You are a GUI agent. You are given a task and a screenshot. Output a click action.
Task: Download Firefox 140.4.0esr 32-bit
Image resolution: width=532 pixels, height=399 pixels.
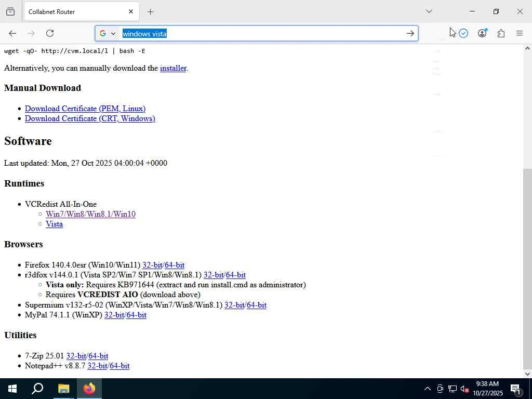pyautogui.click(x=152, y=265)
